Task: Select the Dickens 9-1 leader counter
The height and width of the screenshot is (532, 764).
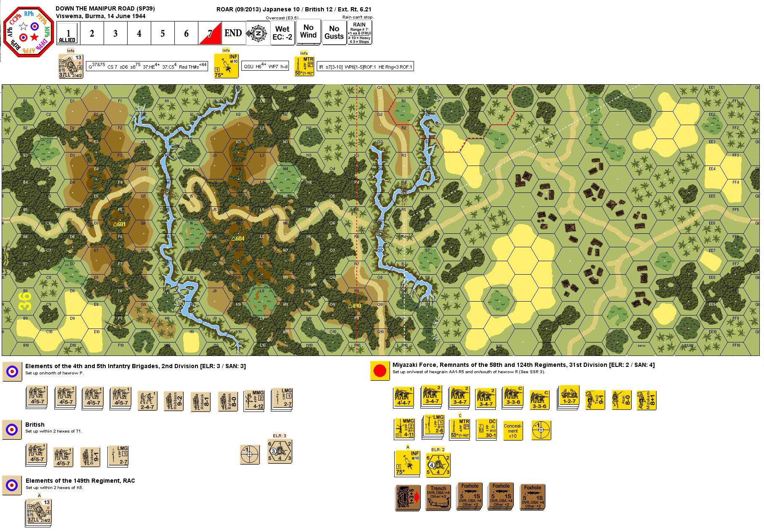Action: 90,457
